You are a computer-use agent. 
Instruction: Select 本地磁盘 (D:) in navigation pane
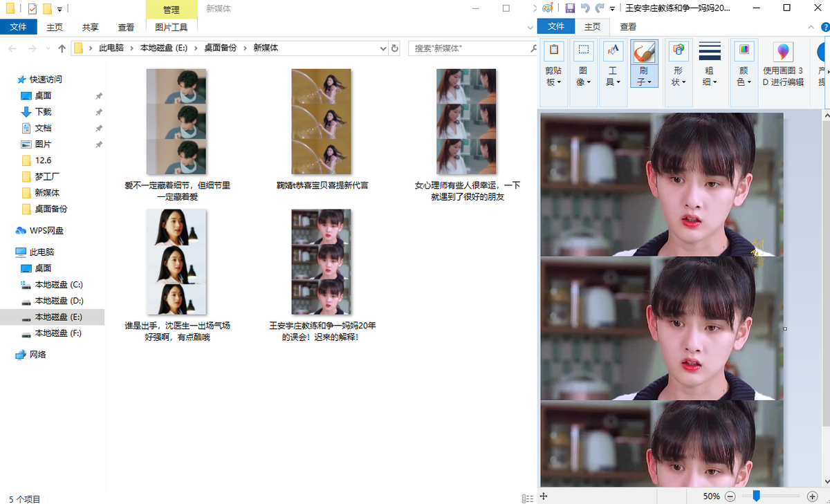pyautogui.click(x=59, y=301)
